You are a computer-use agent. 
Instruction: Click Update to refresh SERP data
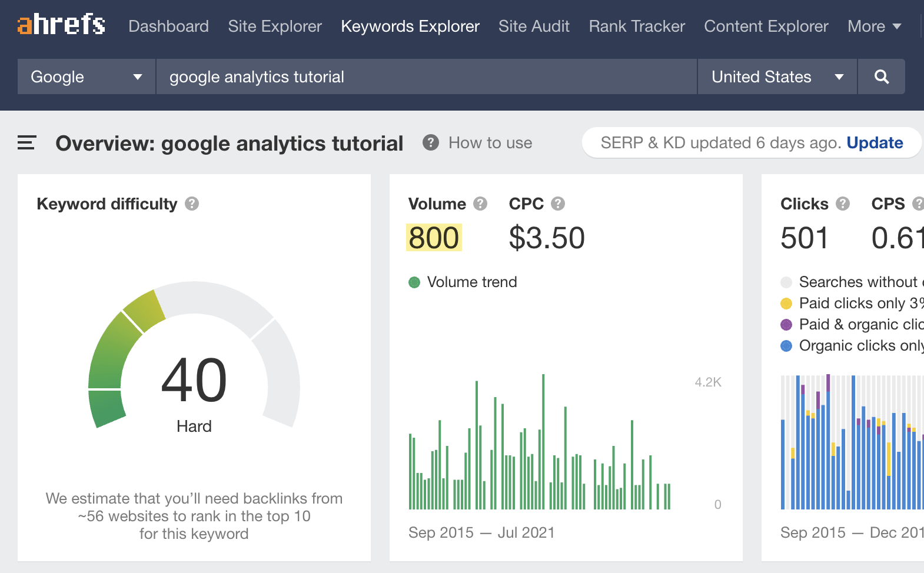coord(875,143)
